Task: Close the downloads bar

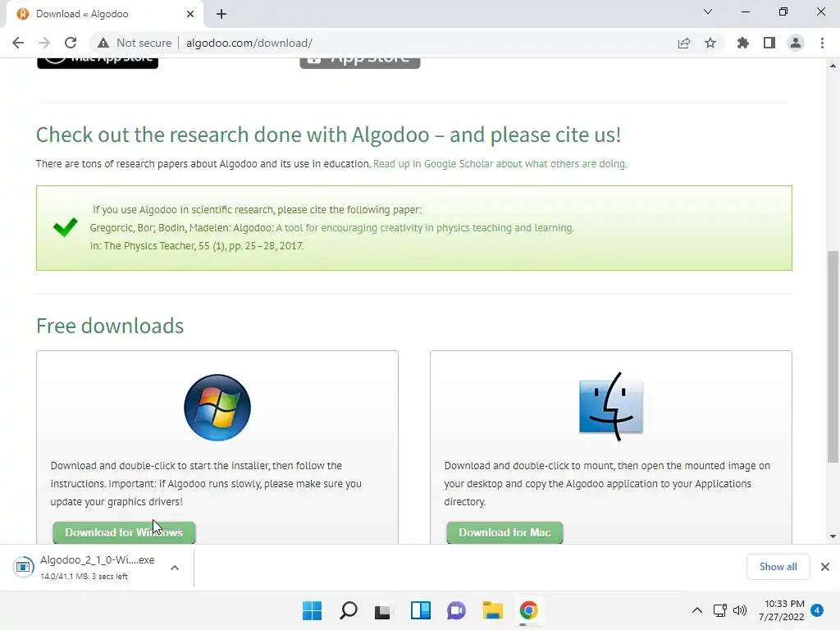Action: pyautogui.click(x=825, y=567)
